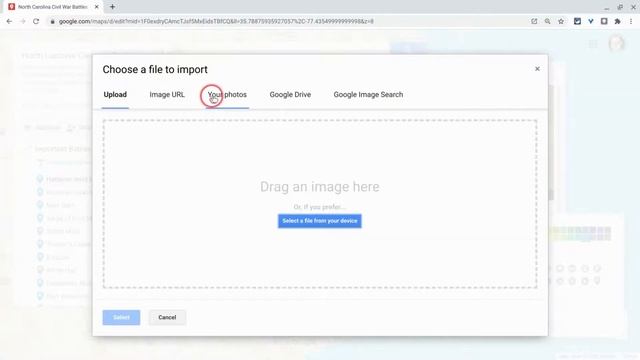
Task: Go back in browser history
Action: [x=9, y=21]
